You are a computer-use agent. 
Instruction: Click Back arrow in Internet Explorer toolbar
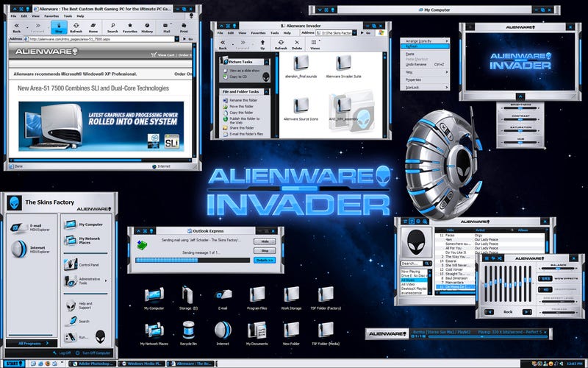point(16,26)
